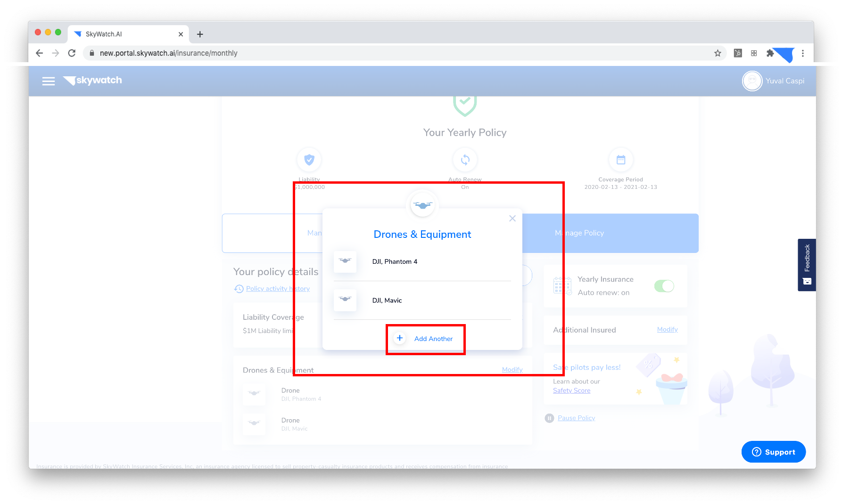
Task: Click the Your Yearly Policy heading
Action: click(465, 133)
